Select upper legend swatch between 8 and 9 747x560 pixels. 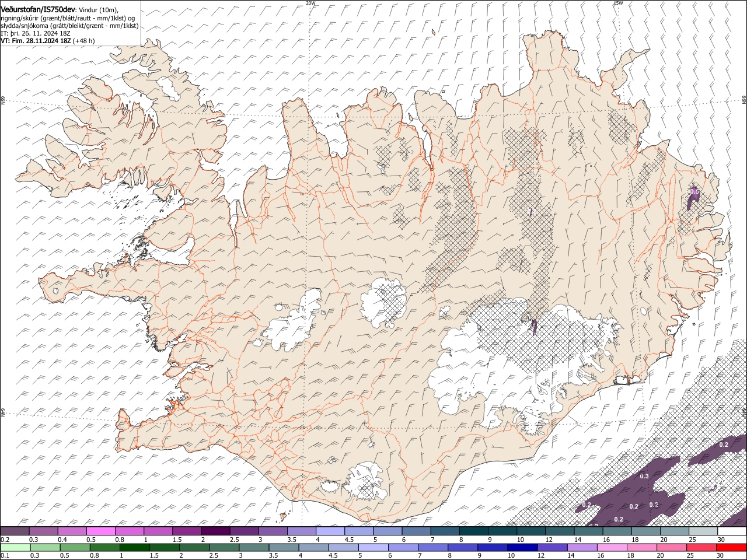[474, 531]
